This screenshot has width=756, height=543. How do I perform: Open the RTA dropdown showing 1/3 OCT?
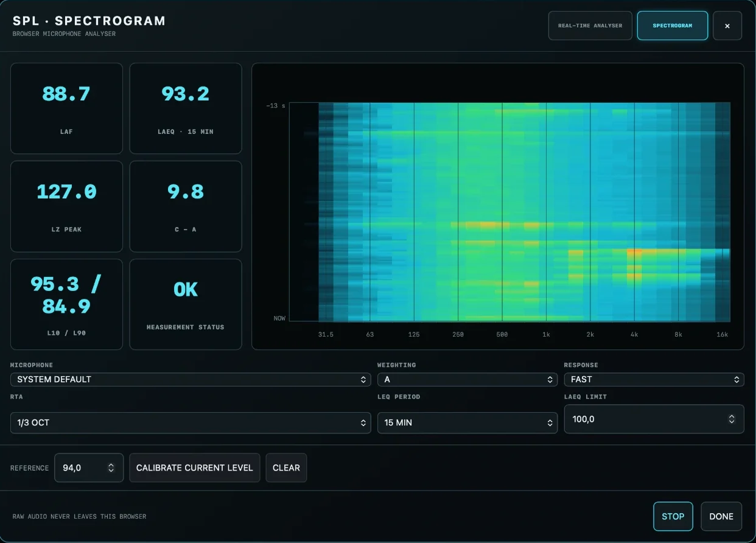click(x=191, y=422)
